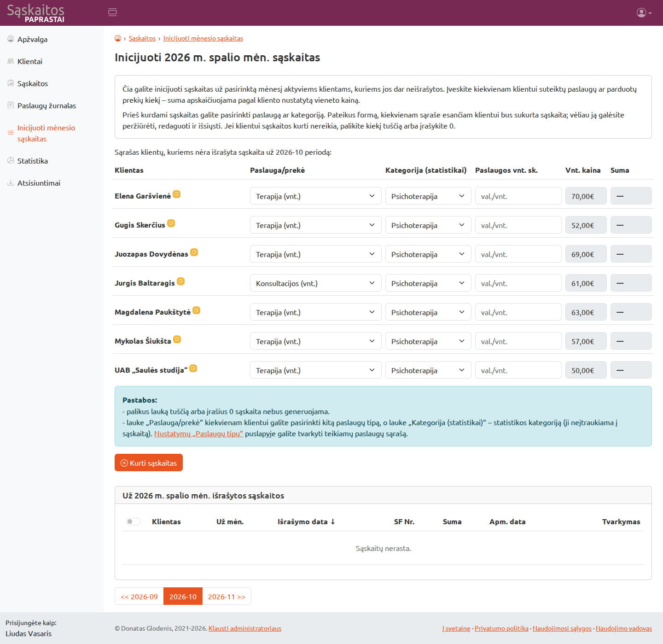The width and height of the screenshot is (663, 644).
Task: Open Privatumo politika footer link
Action: [x=501, y=628]
